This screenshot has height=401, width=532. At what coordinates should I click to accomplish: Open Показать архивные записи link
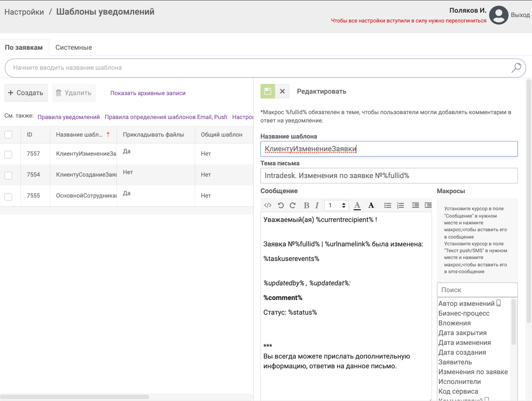148,93
